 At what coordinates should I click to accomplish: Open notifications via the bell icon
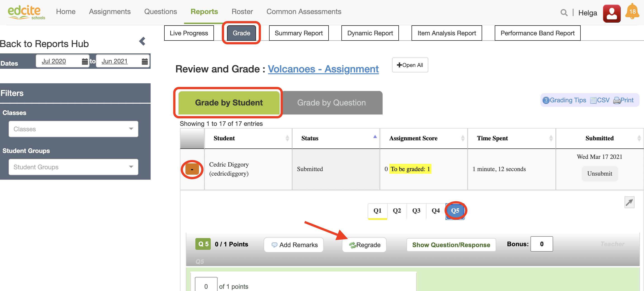tap(632, 11)
